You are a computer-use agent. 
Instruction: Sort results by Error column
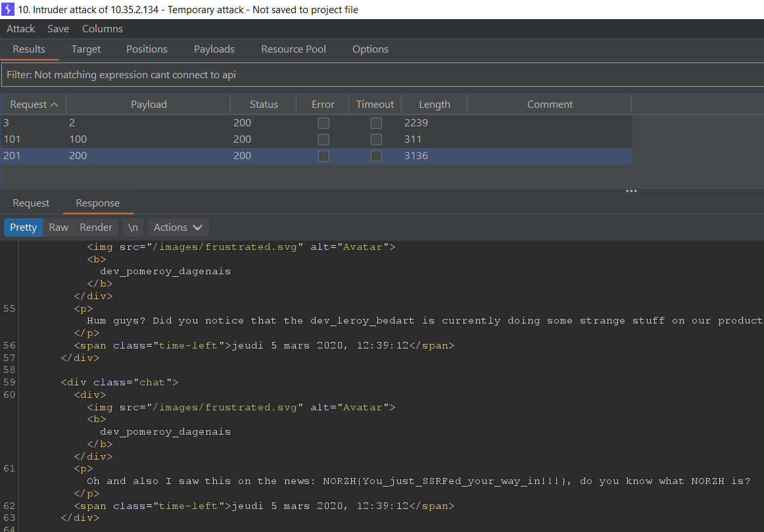323,105
